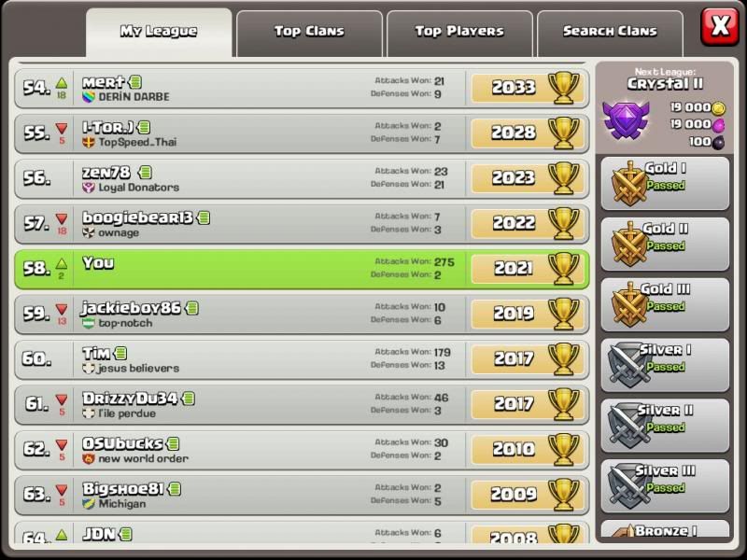The image size is (747, 560).
Task: Click the new world order clan emblem
Action: click(x=89, y=458)
